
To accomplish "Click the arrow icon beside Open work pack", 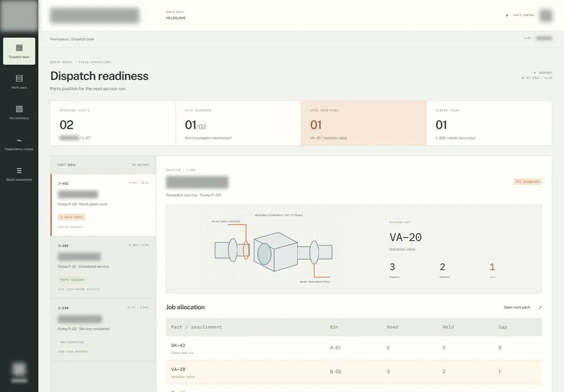I will pos(540,307).
